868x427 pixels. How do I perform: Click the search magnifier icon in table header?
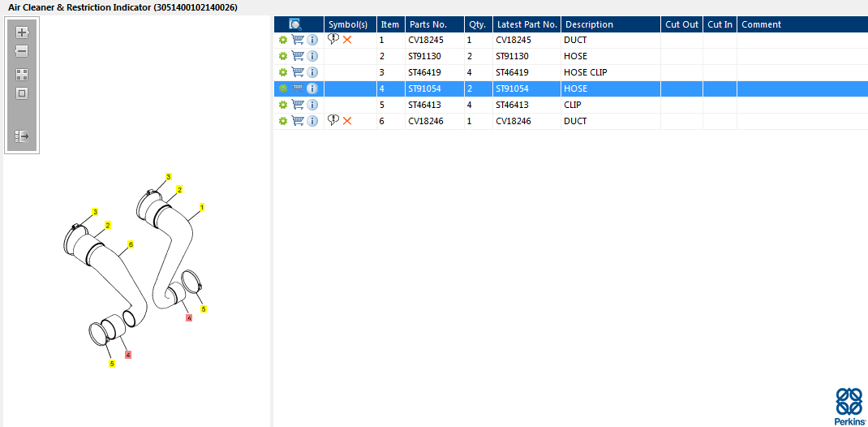click(x=295, y=24)
